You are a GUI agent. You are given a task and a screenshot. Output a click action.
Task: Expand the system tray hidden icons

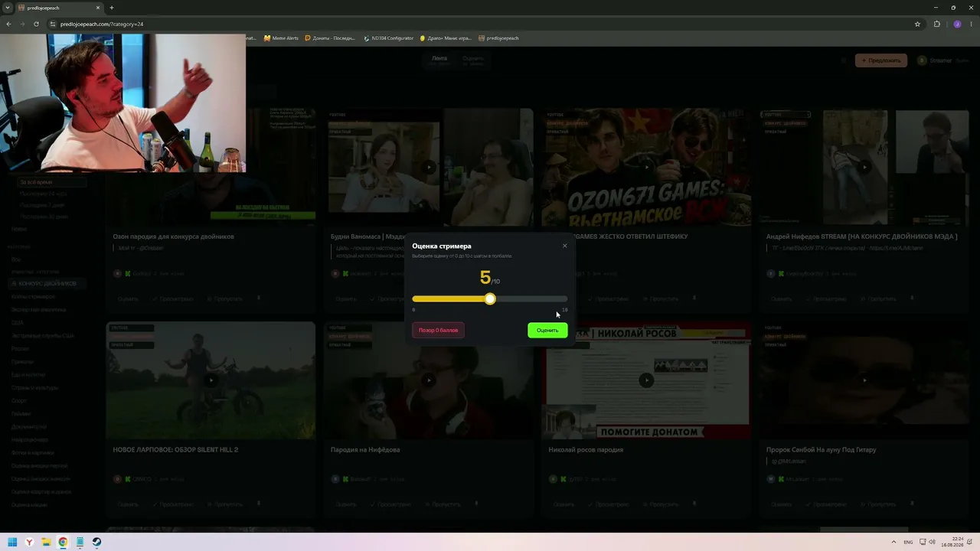tap(895, 542)
